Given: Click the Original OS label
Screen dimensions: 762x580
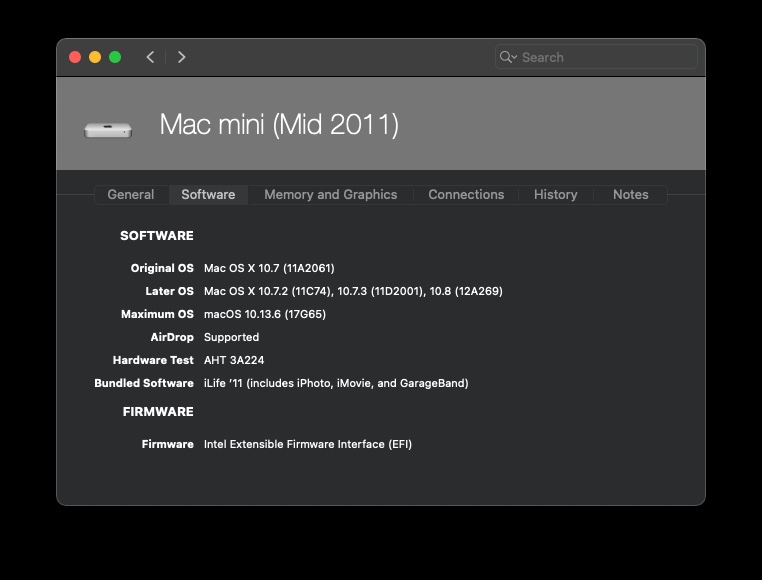Looking at the screenshot, I should 162,268.
